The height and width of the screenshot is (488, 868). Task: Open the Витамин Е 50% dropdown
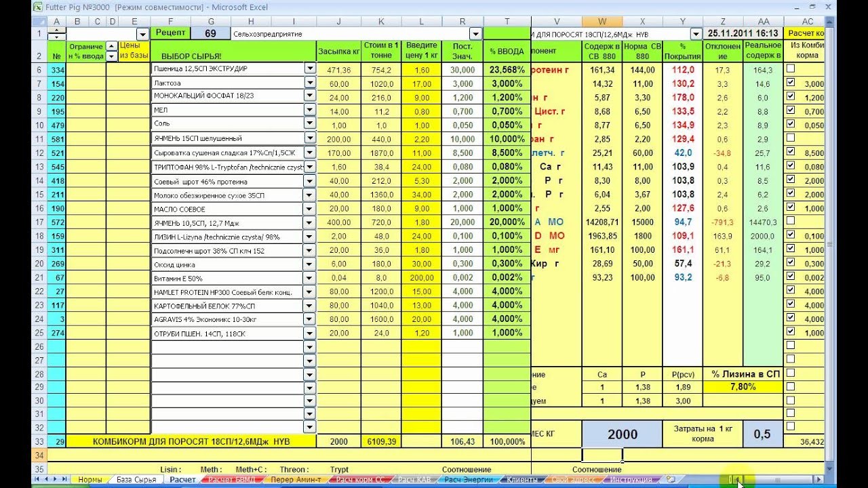(x=310, y=278)
